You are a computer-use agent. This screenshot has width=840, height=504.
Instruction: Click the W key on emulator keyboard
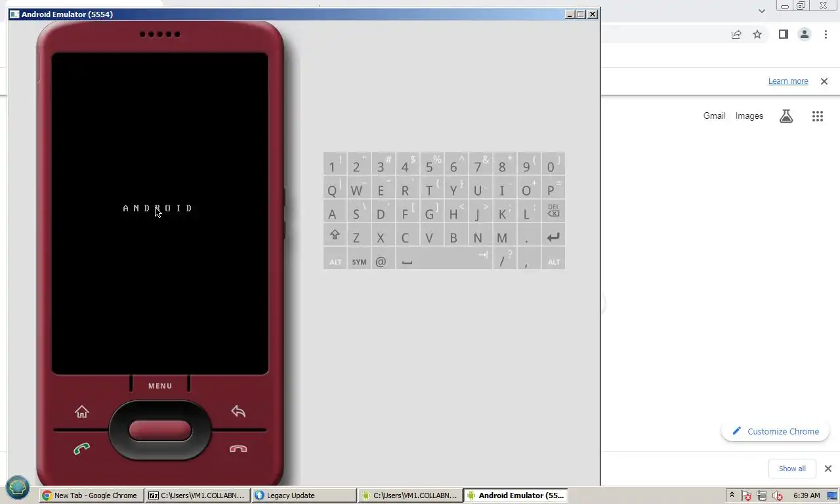[359, 188]
